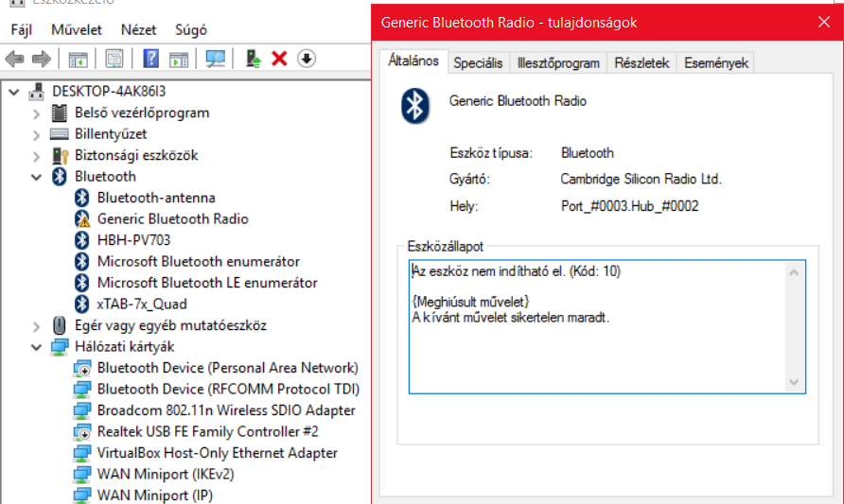This screenshot has height=504, width=844.
Task: Click the device status scrollbar up arrow
Action: click(794, 272)
